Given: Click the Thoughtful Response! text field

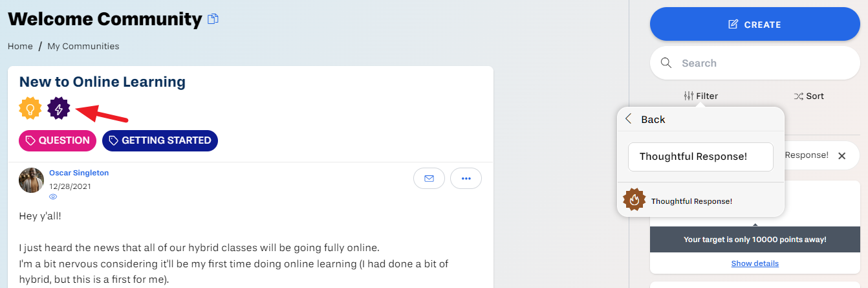Looking at the screenshot, I should pyautogui.click(x=700, y=157).
